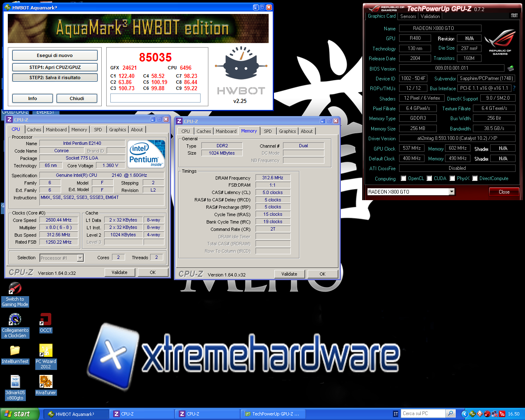Open the Windows Start menu
Screen dimensions: 525x420
[x=20, y=414]
